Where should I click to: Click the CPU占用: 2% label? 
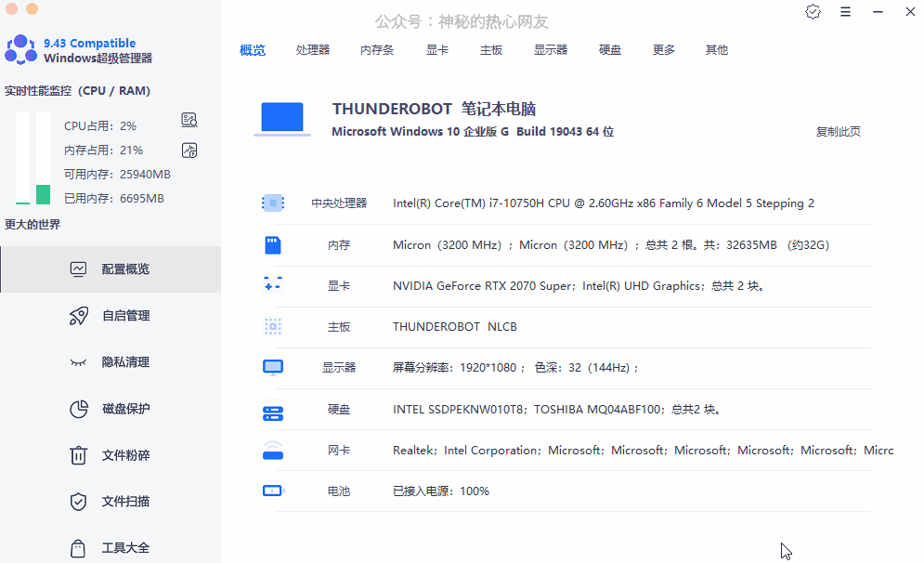click(100, 126)
